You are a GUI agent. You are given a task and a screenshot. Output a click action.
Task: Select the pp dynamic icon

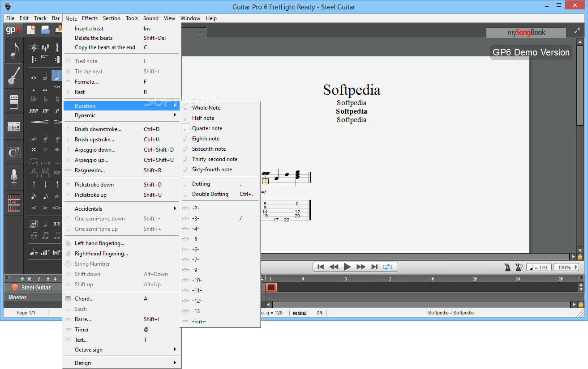pos(45,110)
